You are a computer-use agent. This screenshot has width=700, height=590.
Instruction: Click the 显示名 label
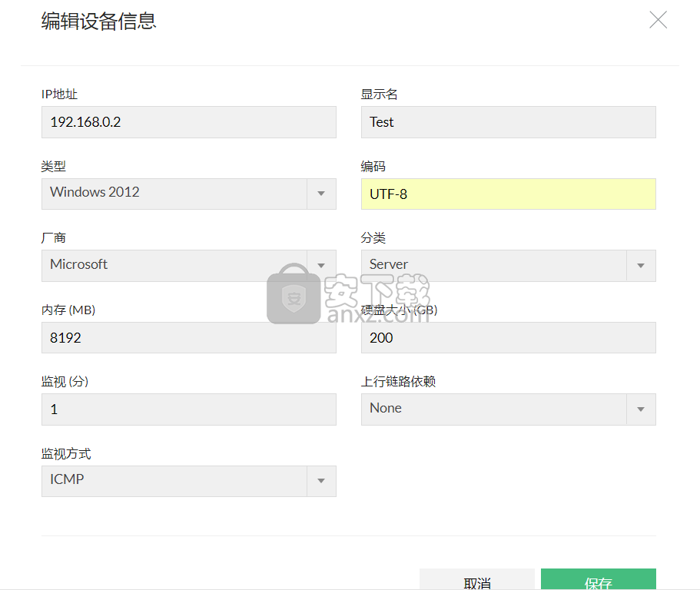tap(379, 94)
